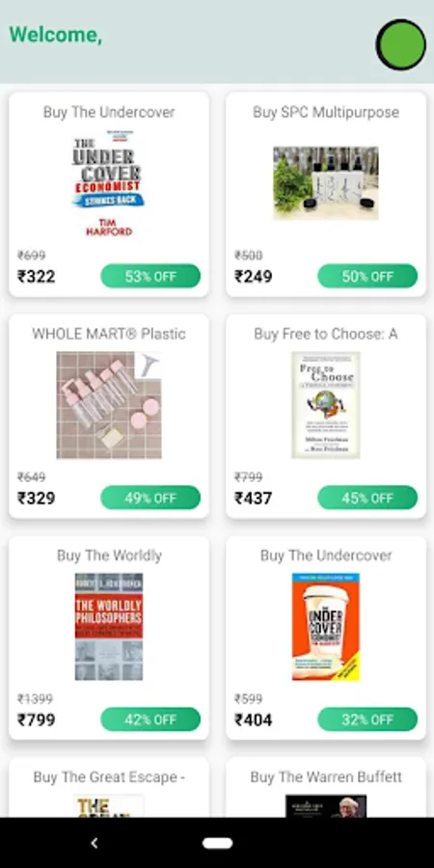Viewport: 434px width, 868px height.
Task: Select the ₹799 price of Worldly Philosophers
Action: click(36, 719)
